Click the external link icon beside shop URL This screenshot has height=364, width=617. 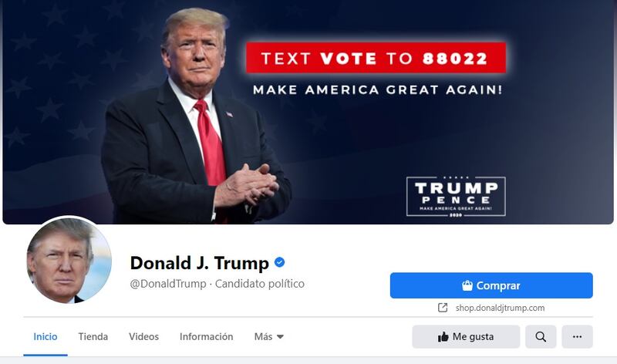coord(443,308)
